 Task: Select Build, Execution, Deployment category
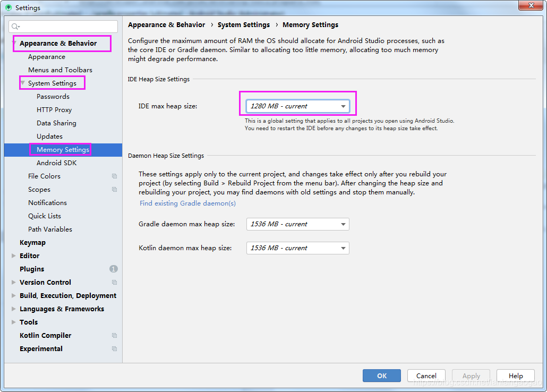tap(68, 296)
